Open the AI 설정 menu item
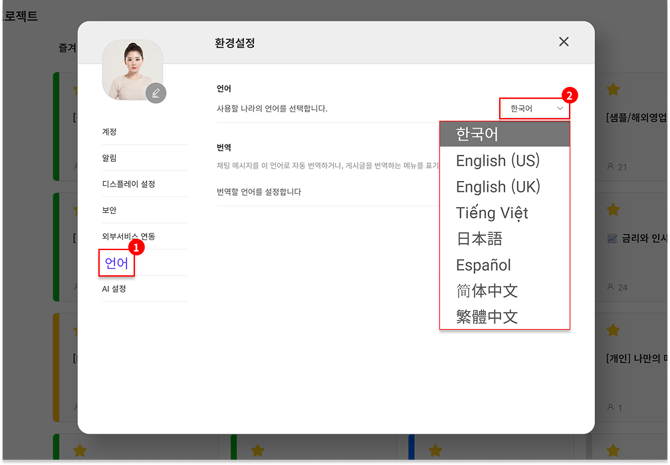The height and width of the screenshot is (465, 670). (x=114, y=289)
